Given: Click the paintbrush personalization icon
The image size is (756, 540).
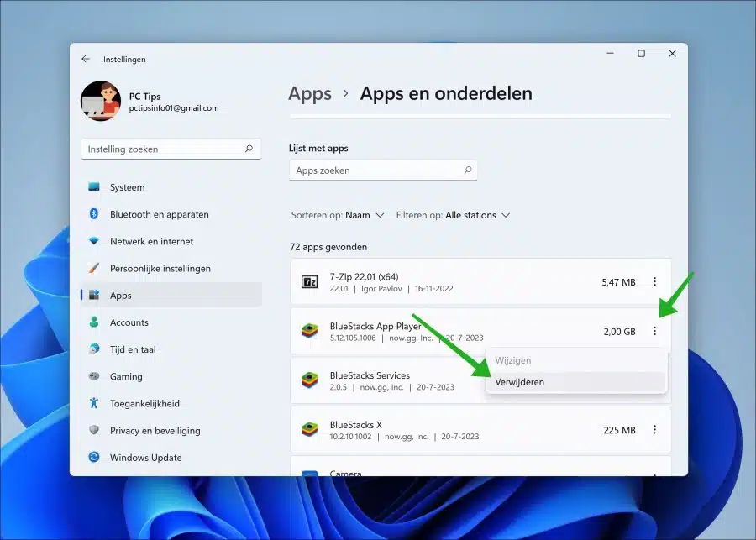Looking at the screenshot, I should 94,268.
